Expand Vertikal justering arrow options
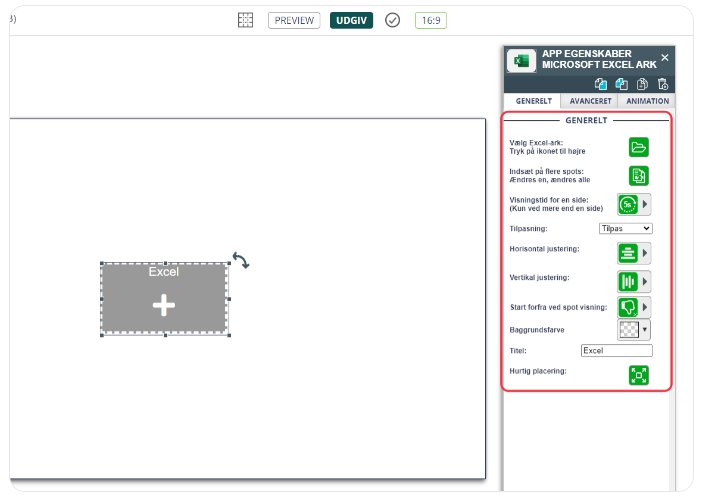Image resolution: width=701 pixels, height=498 pixels. click(x=645, y=282)
